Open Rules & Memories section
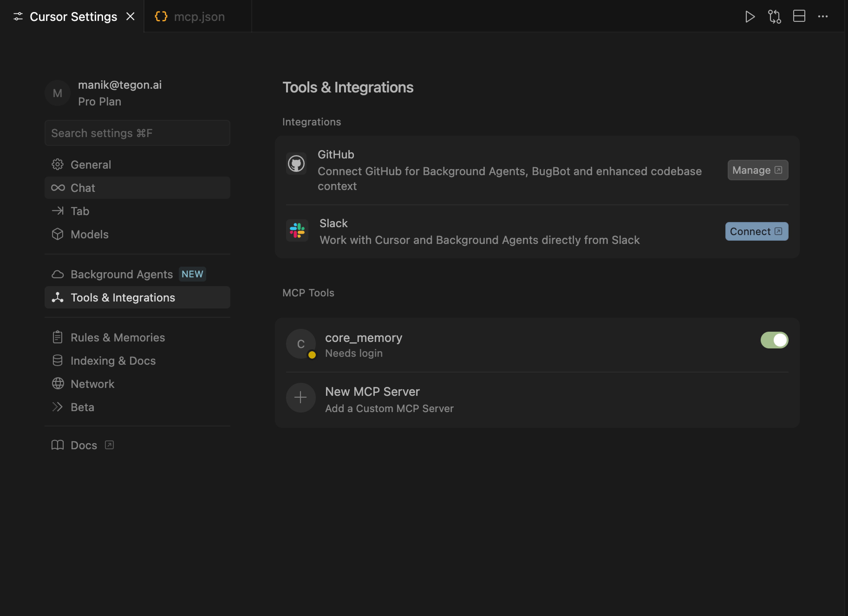This screenshot has height=616, width=848. [x=117, y=337]
